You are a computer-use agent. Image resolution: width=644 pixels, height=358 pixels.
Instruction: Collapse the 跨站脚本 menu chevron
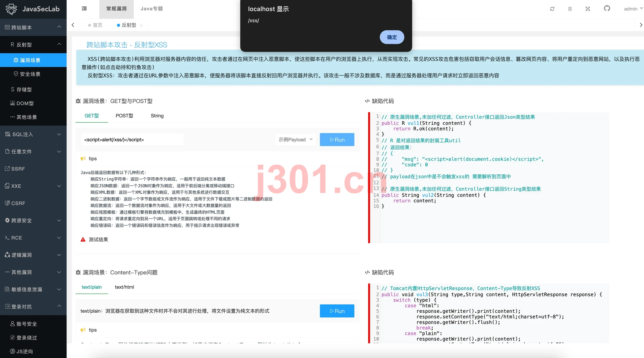[59, 27]
